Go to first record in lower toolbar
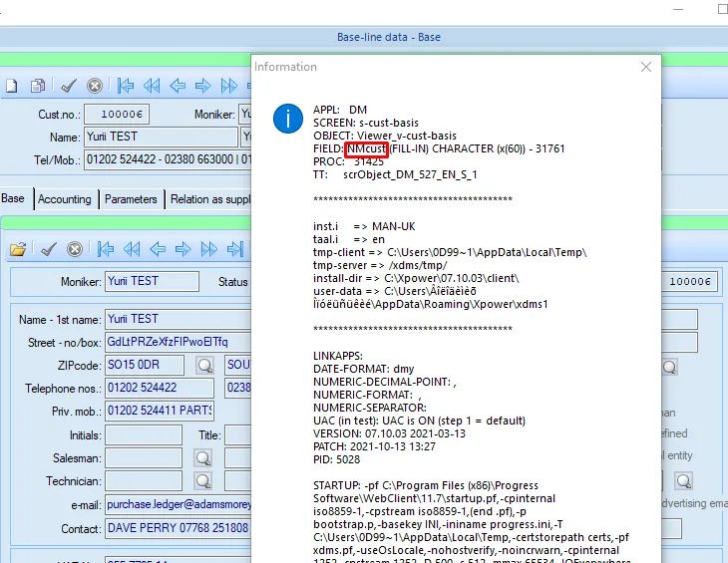Image resolution: width=728 pixels, height=563 pixels. [106, 249]
